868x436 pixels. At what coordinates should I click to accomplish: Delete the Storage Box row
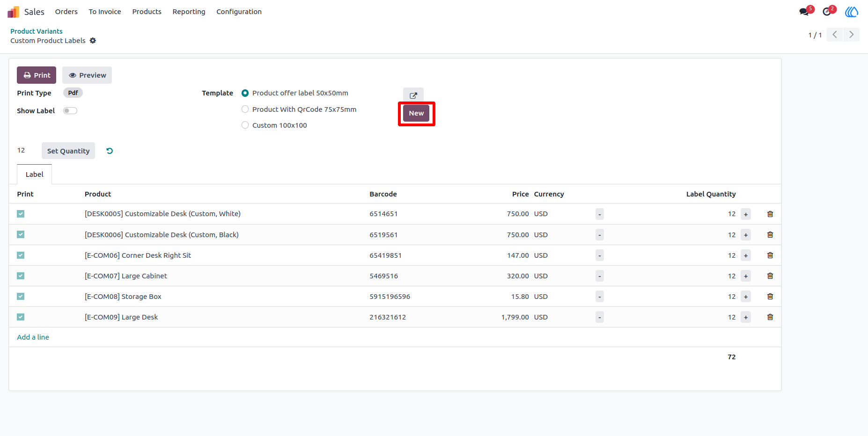click(x=770, y=297)
